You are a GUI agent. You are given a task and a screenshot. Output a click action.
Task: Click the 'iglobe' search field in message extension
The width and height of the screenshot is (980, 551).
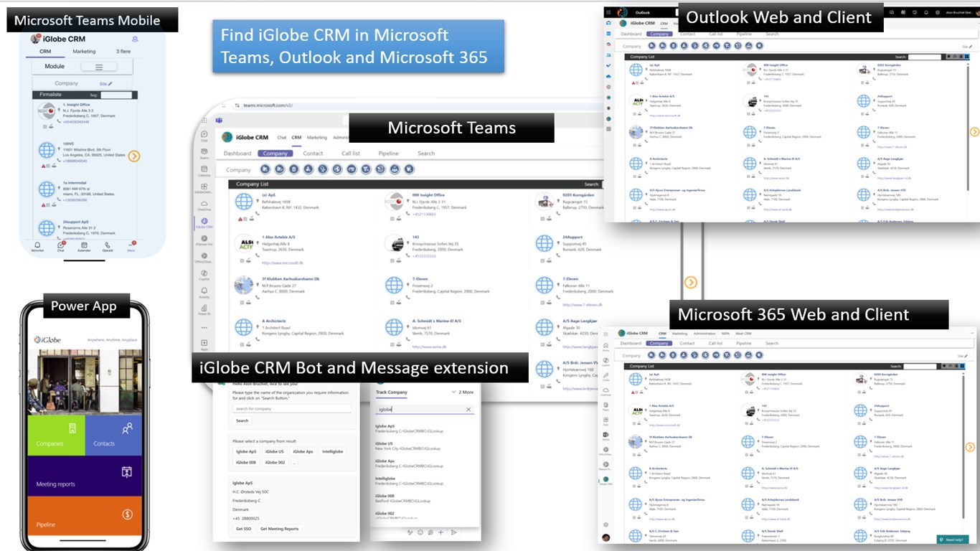coord(425,410)
